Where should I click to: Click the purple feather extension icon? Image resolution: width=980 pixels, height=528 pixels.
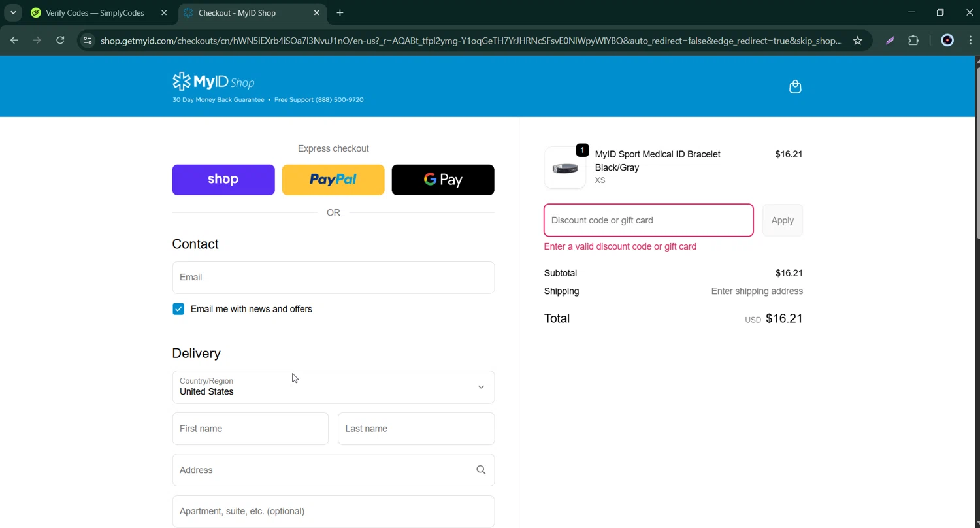(x=890, y=41)
